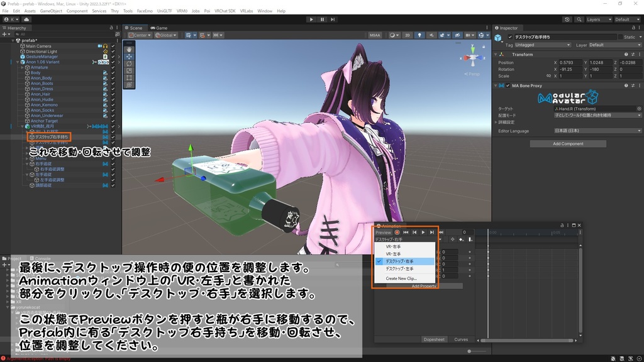The image size is (644, 362).
Task: Select デスクトップ·左手 clip in the list
Action: click(404, 269)
